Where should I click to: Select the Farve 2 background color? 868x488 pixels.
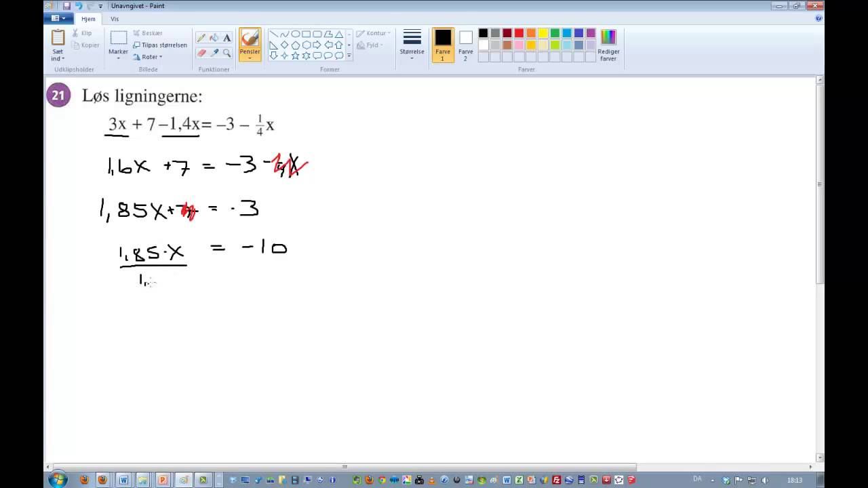[465, 45]
